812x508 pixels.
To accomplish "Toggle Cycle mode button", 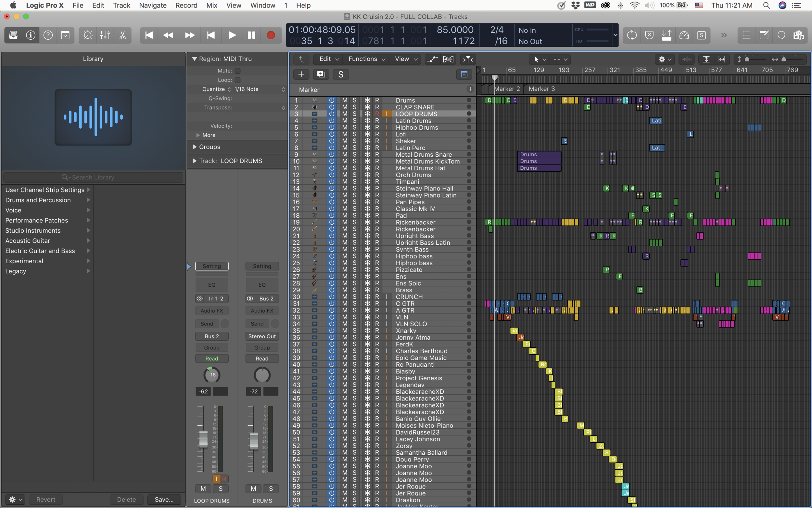I will tap(632, 35).
